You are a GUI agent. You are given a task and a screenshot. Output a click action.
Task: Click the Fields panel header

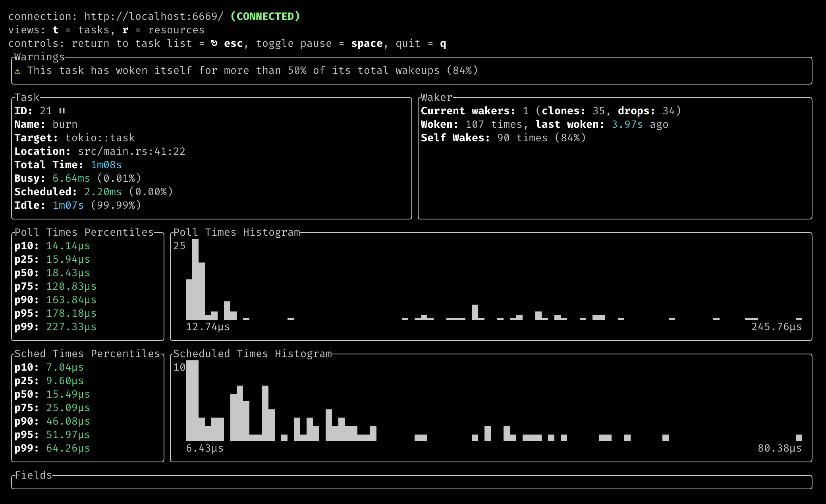(33, 475)
